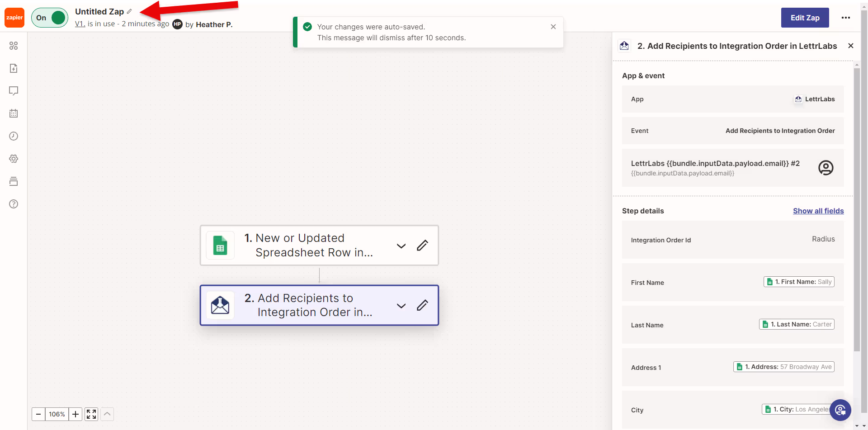Click the Untitled Zap title
868x430 pixels.
(x=99, y=11)
